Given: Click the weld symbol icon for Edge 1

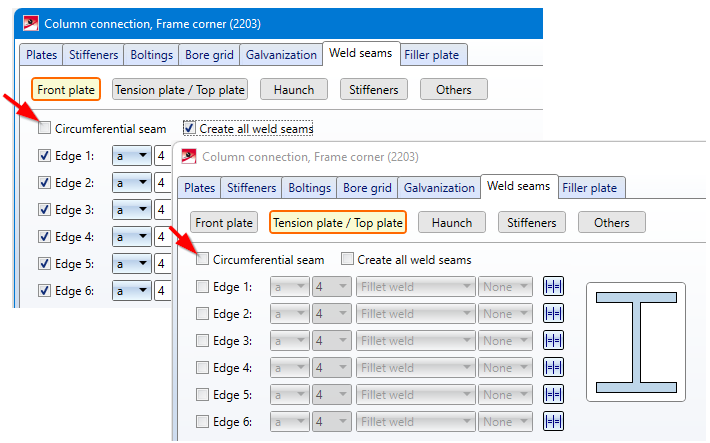Looking at the screenshot, I should (x=554, y=287).
